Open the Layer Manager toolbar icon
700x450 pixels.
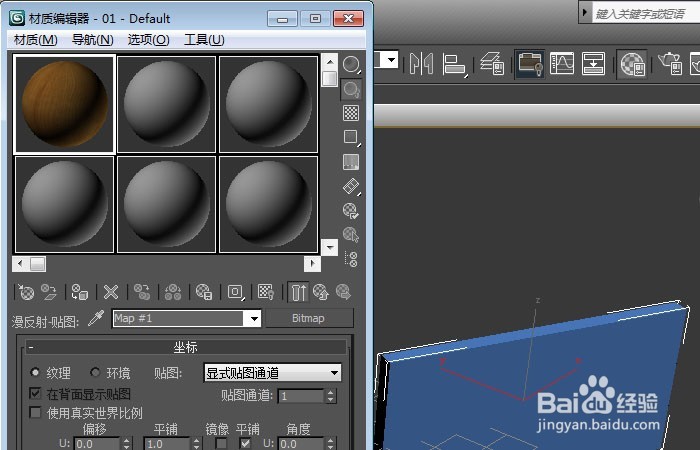[492, 63]
